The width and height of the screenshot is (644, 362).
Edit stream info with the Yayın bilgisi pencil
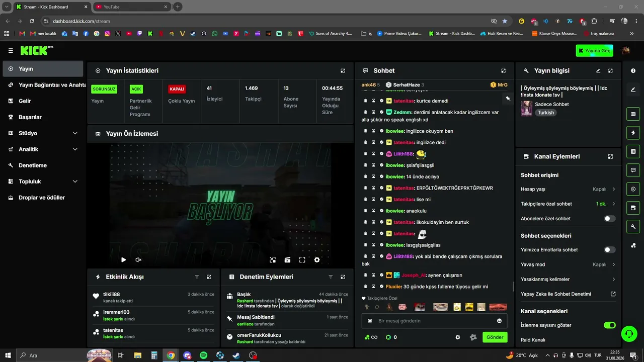pyautogui.click(x=598, y=71)
